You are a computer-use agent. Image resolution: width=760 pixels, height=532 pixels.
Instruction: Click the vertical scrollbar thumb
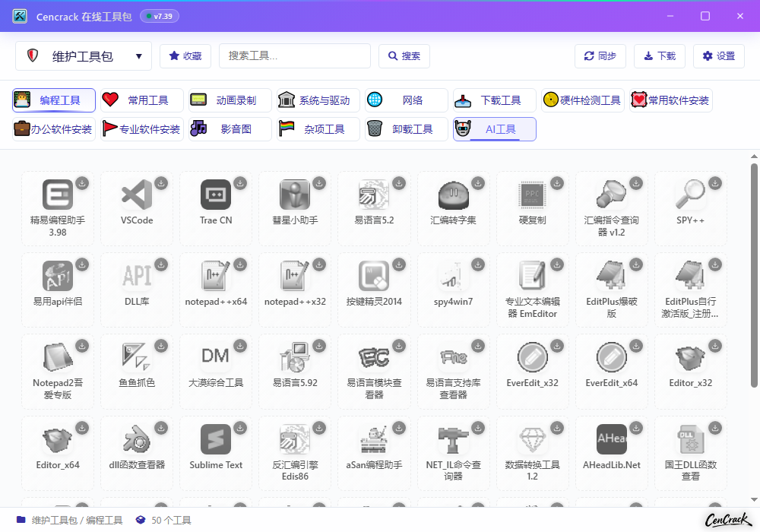[x=754, y=275]
